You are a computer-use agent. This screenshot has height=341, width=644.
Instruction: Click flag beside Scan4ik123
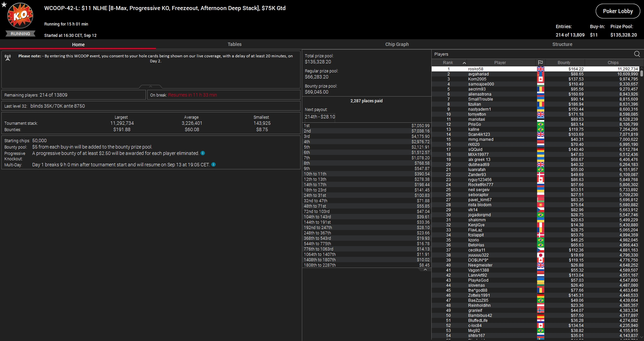(x=540, y=134)
